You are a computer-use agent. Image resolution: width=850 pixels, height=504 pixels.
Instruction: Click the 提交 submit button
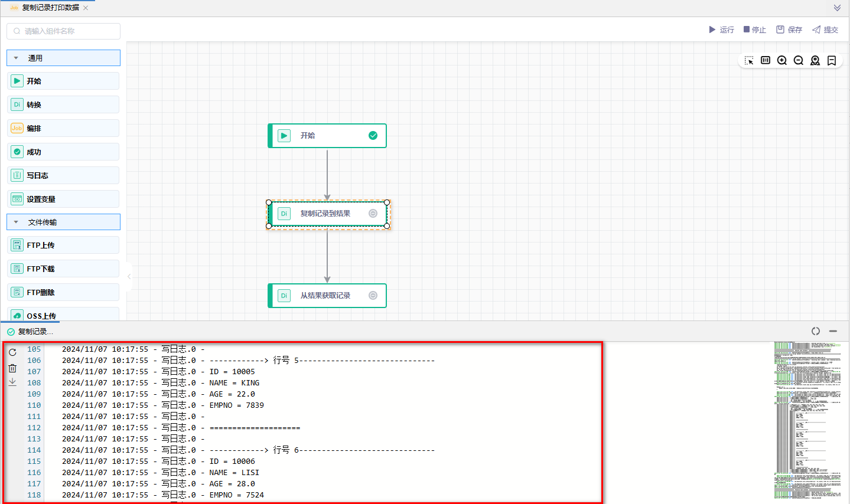tap(825, 30)
